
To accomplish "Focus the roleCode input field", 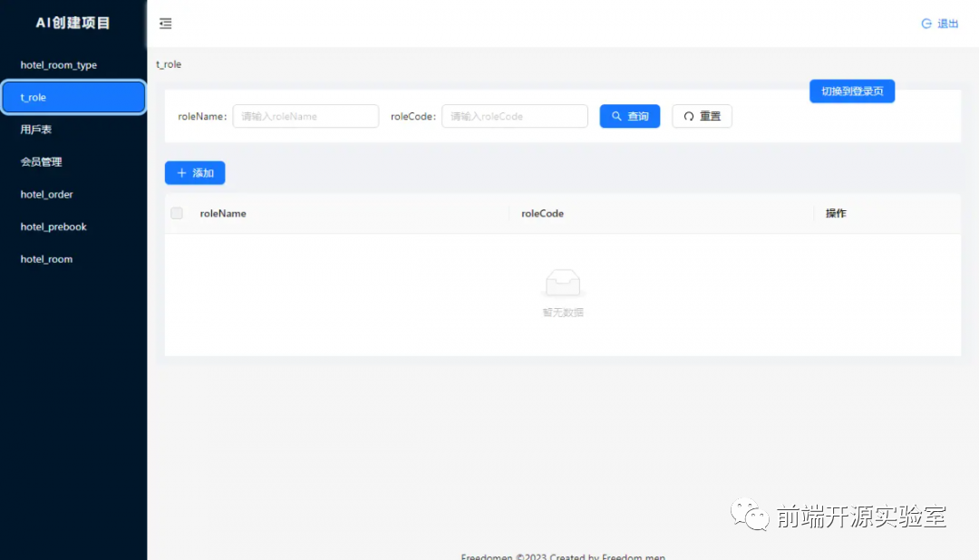I will [514, 116].
